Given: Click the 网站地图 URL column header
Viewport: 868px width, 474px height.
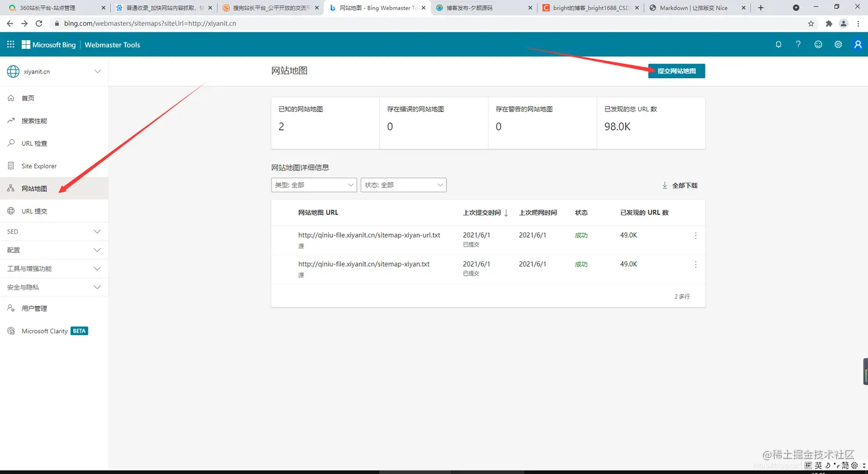Looking at the screenshot, I should (x=318, y=213).
